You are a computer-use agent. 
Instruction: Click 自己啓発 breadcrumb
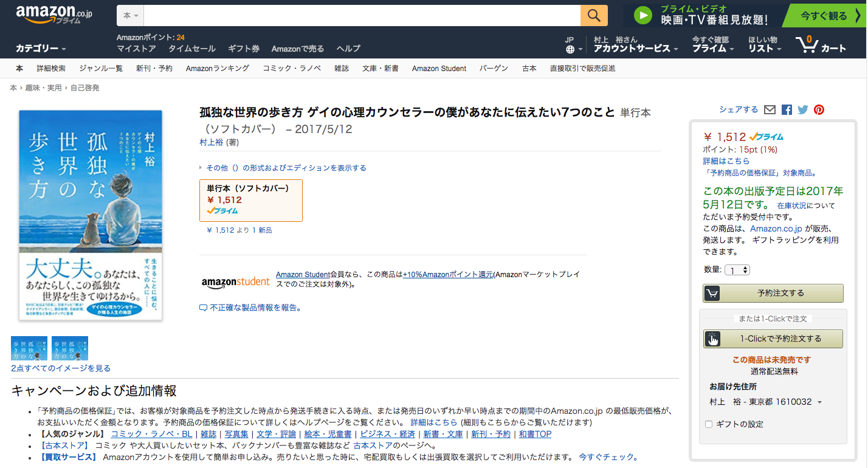(85, 88)
